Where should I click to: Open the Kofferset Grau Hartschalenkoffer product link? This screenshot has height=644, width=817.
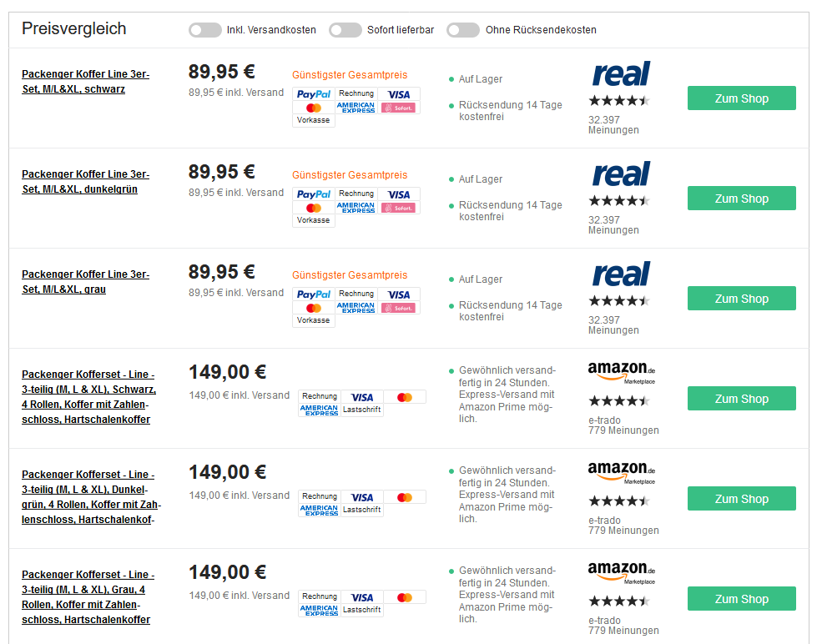88,597
